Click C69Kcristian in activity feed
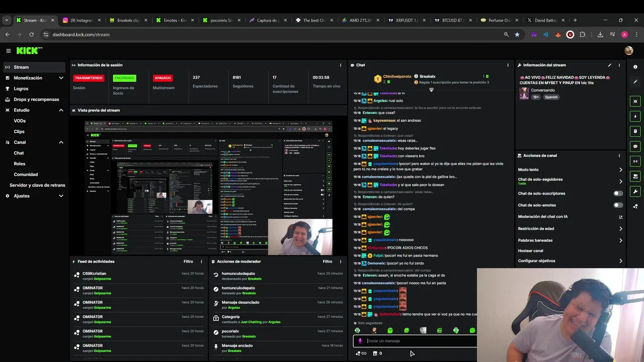Viewport: 644px width, 362px height. 95,274
